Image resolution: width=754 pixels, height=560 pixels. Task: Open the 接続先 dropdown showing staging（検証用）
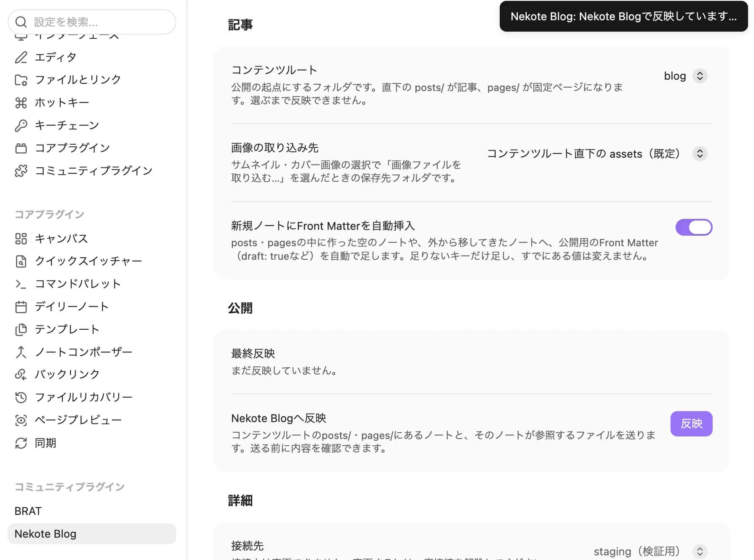pyautogui.click(x=651, y=551)
